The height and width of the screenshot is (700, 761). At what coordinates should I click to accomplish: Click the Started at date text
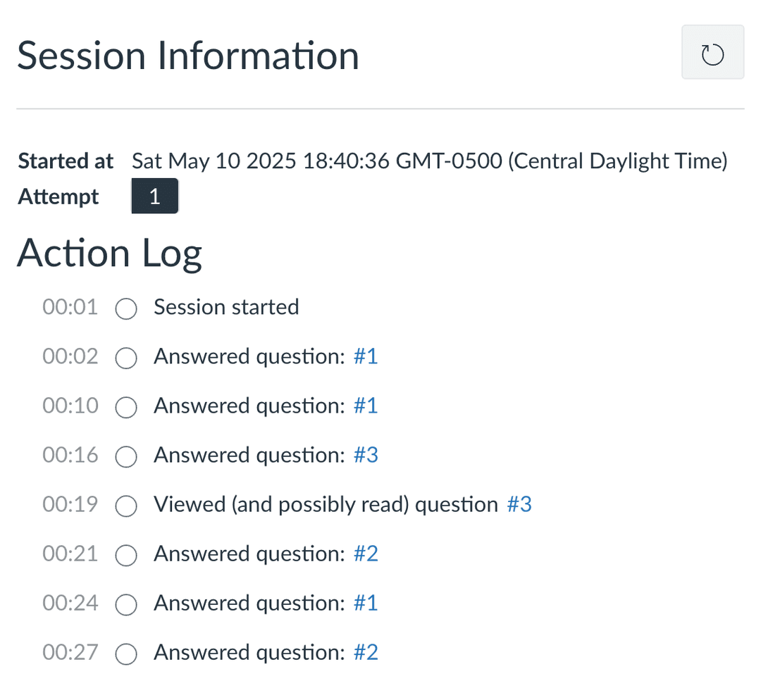[429, 161]
